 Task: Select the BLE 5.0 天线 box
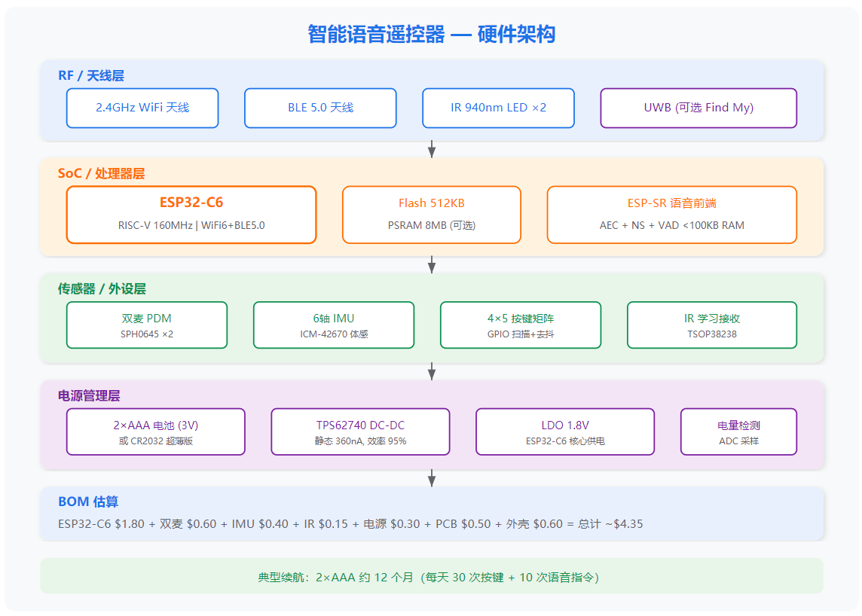[x=320, y=108]
